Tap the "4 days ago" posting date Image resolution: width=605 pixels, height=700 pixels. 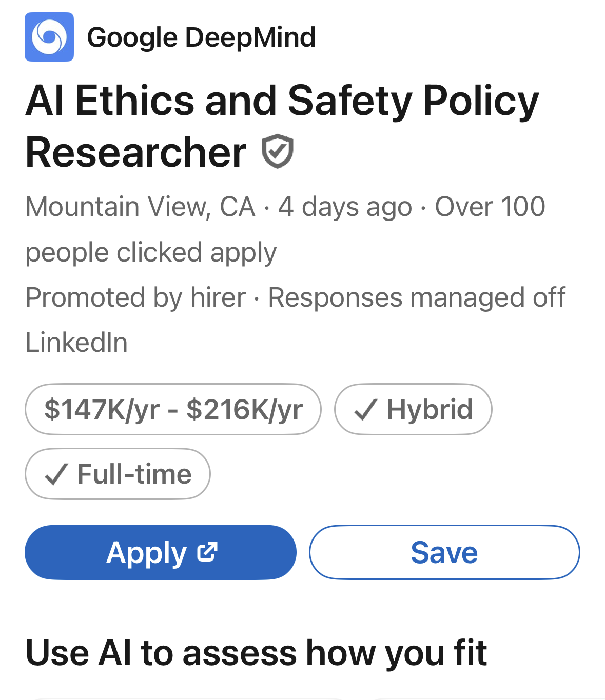tap(345, 207)
